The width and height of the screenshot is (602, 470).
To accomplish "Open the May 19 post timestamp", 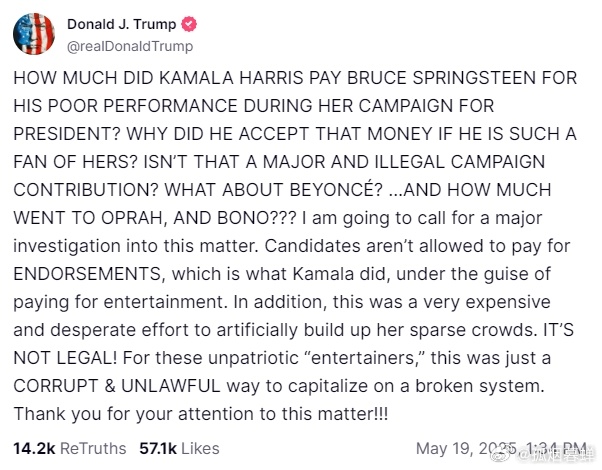I will tap(501, 448).
